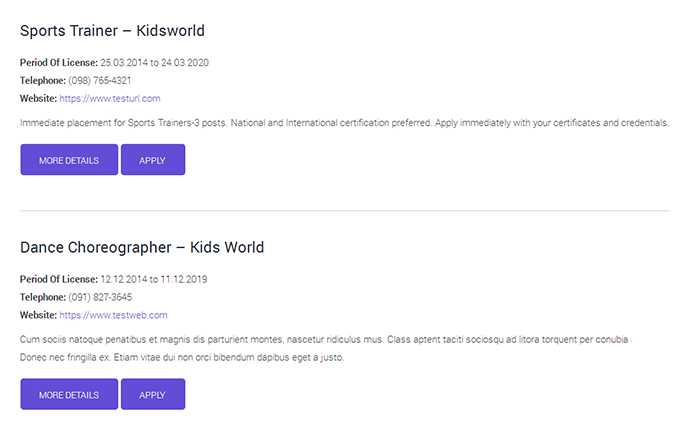Open More Details for Dance Choreographer job
This screenshot has width=690, height=436.
click(x=69, y=395)
